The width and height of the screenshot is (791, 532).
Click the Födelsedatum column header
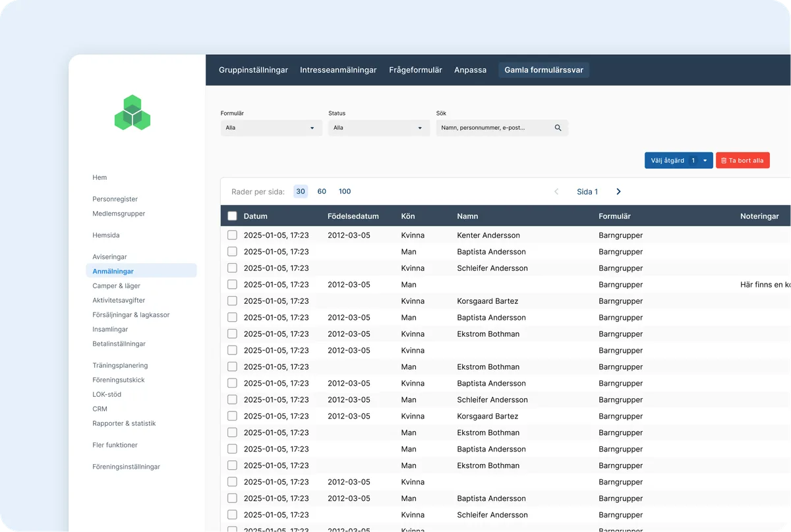(353, 216)
